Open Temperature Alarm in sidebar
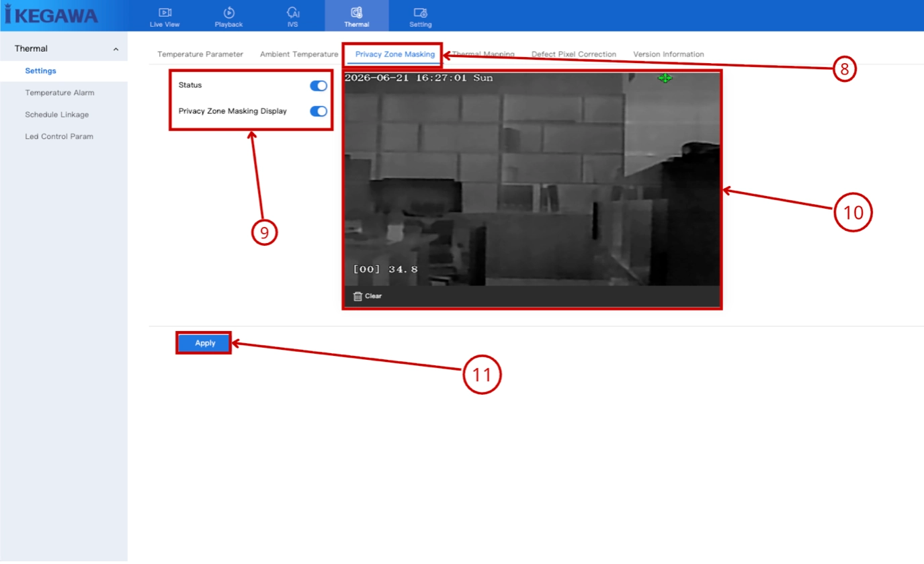 (60, 93)
